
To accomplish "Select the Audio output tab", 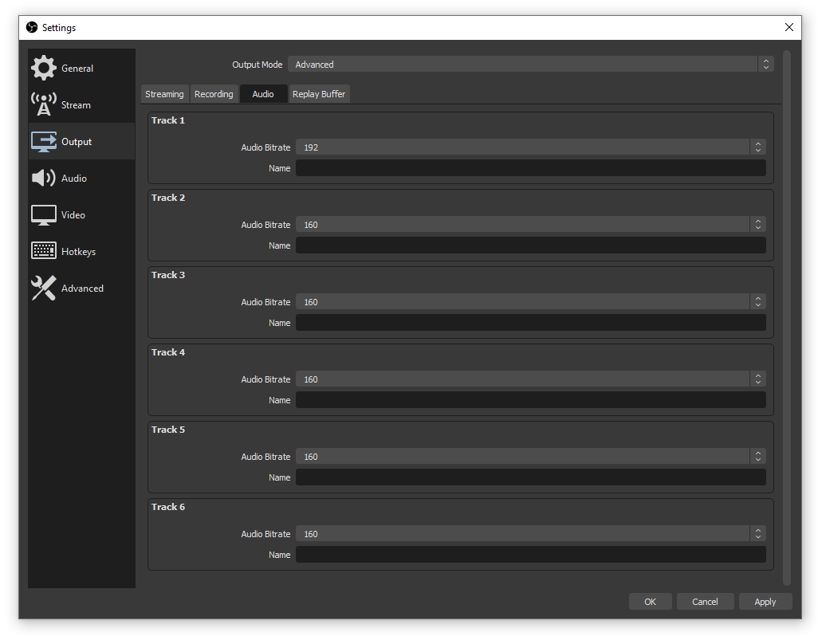I will [263, 94].
